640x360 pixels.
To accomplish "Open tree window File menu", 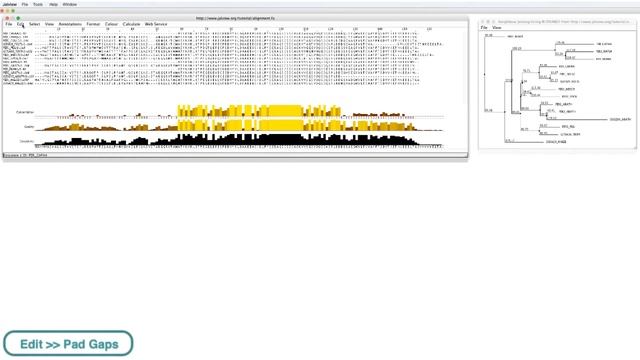I will click(484, 27).
